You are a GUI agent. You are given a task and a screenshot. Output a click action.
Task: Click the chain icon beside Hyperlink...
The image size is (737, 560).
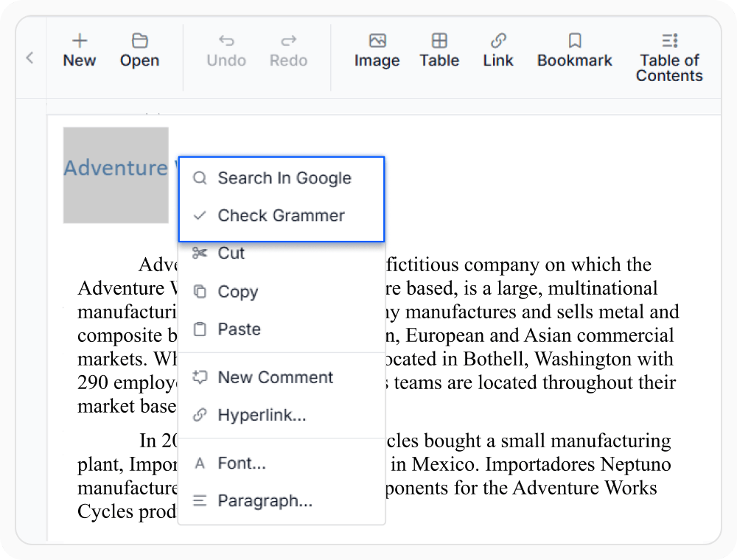pos(200,416)
